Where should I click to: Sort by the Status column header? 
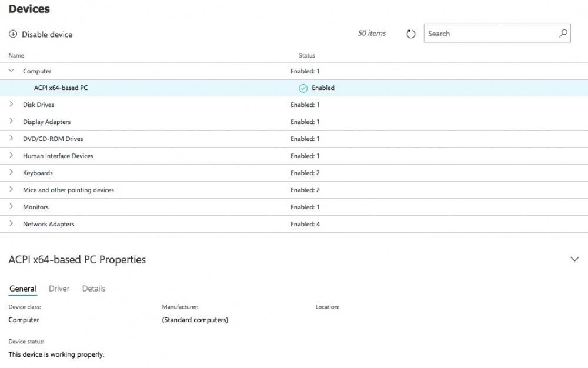point(307,55)
